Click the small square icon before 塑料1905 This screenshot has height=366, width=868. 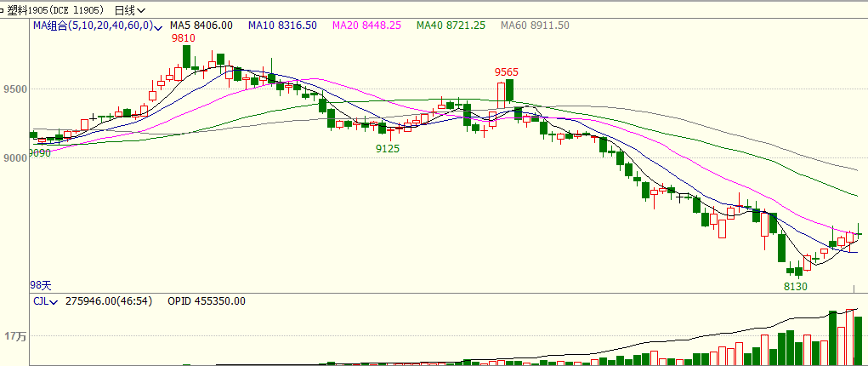(3, 10)
